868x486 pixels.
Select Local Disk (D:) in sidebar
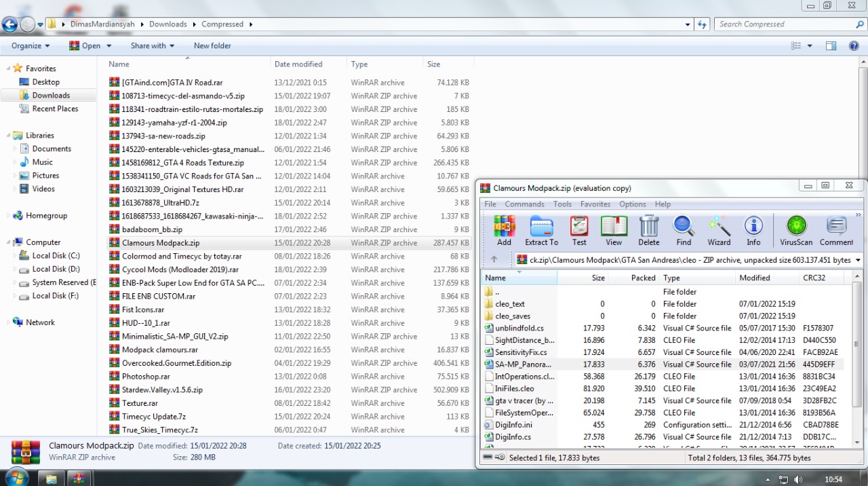tap(56, 269)
